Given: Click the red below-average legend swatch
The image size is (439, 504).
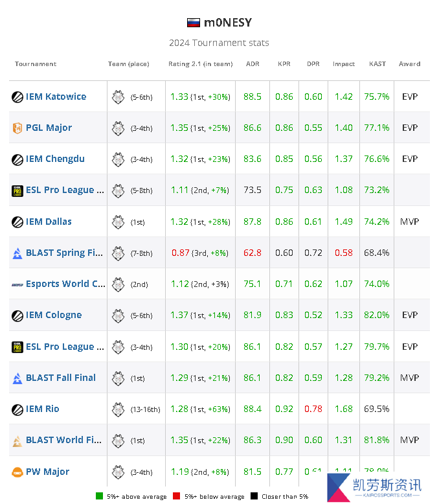Looking at the screenshot, I should click(x=175, y=496).
